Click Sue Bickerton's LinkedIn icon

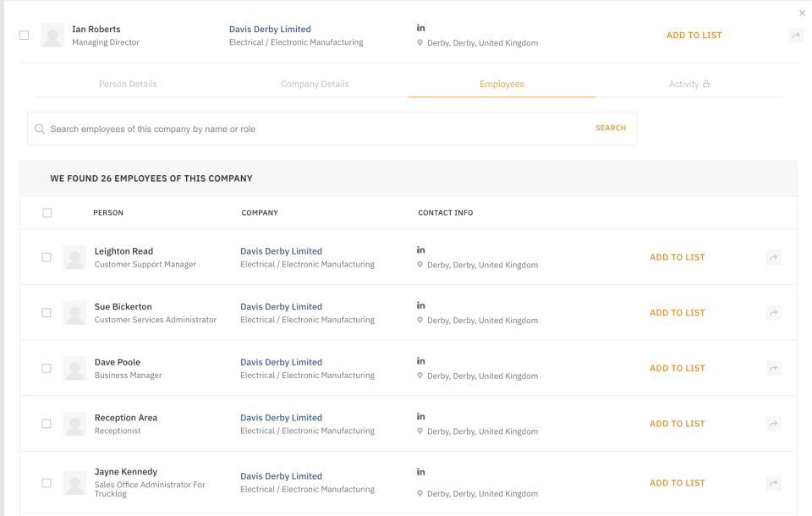tap(420, 305)
